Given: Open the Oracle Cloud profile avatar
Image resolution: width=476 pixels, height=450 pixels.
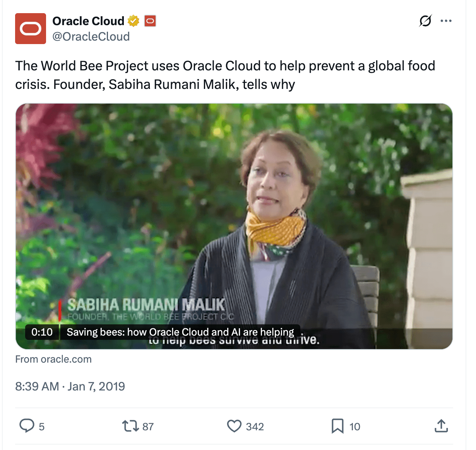Looking at the screenshot, I should pyautogui.click(x=31, y=29).
